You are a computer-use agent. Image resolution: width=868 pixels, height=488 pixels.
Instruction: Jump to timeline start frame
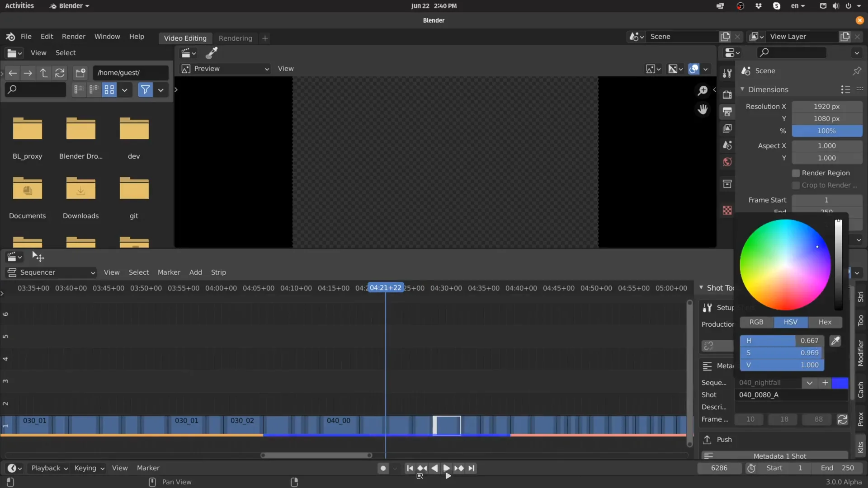410,468
